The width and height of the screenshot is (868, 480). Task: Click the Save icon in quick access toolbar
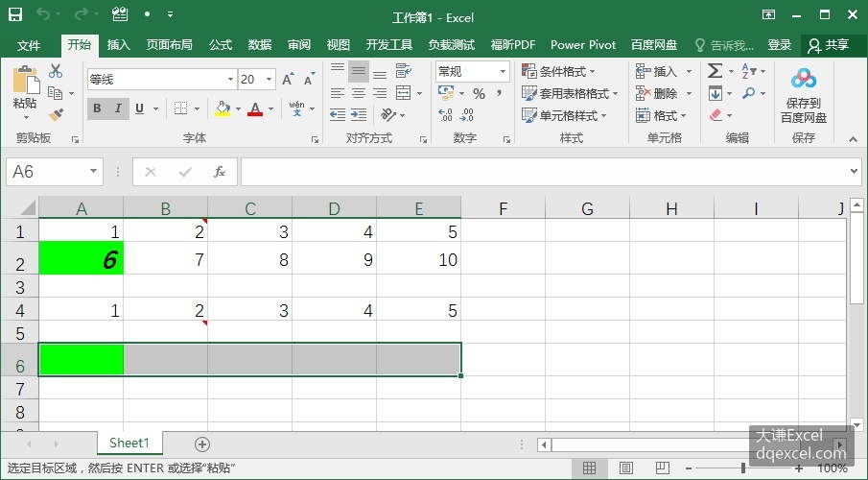tap(15, 14)
